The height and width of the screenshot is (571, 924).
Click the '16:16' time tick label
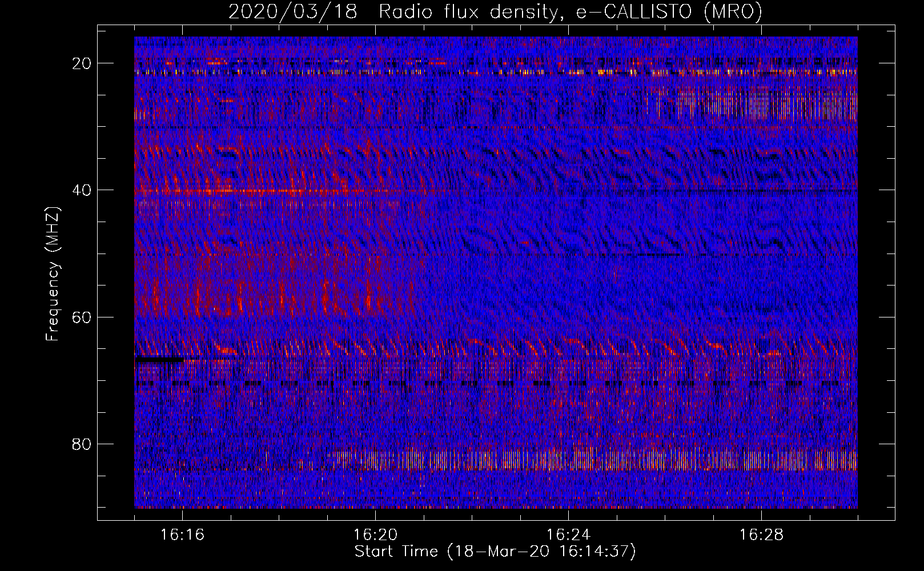pos(182,535)
